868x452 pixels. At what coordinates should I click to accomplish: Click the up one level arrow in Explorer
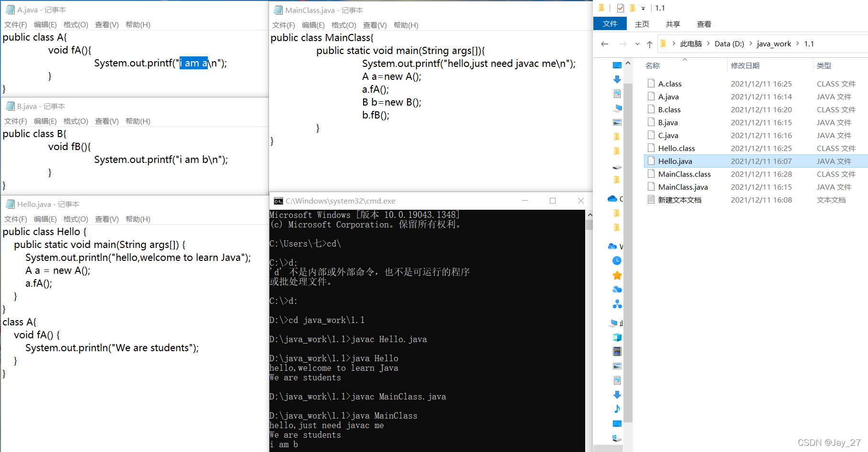pos(650,43)
